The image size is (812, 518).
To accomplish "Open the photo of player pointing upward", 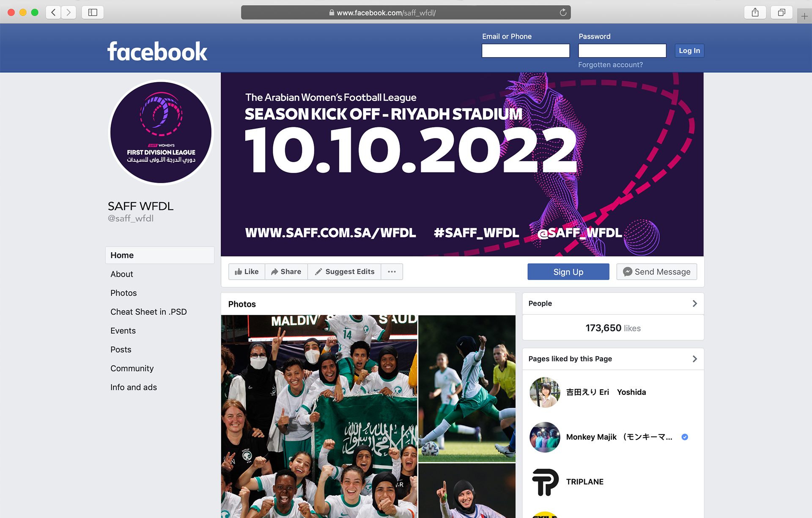I will pyautogui.click(x=467, y=491).
